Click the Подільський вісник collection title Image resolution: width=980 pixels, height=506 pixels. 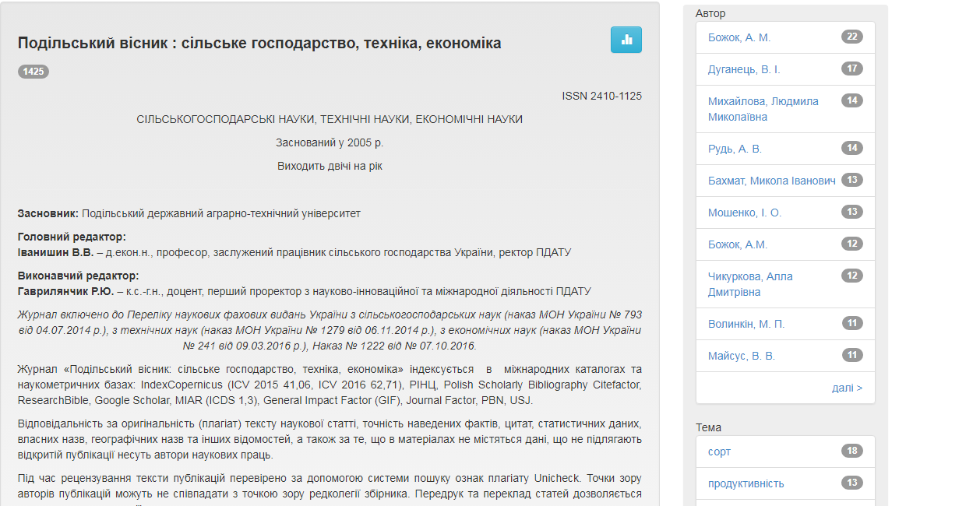coord(259,44)
